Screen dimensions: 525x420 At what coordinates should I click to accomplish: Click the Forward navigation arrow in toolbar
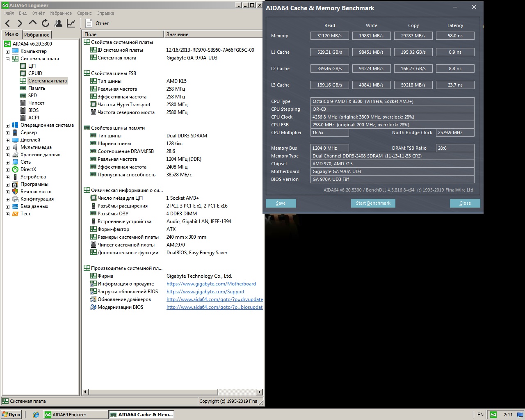(20, 23)
